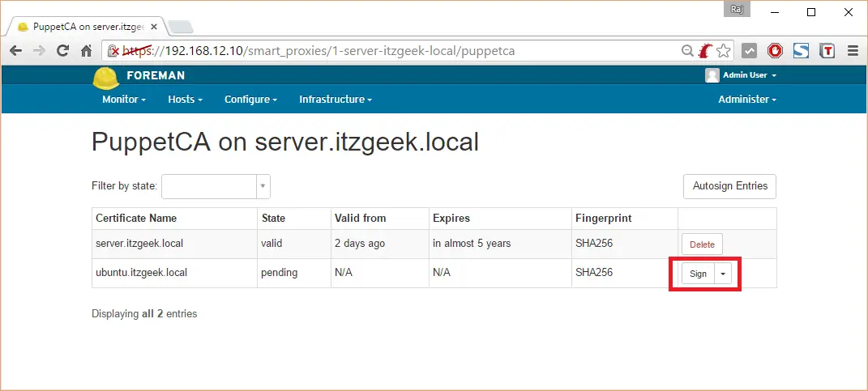Click the insecure HTTPS lock warning icon
The height and width of the screenshot is (391, 868).
(113, 52)
